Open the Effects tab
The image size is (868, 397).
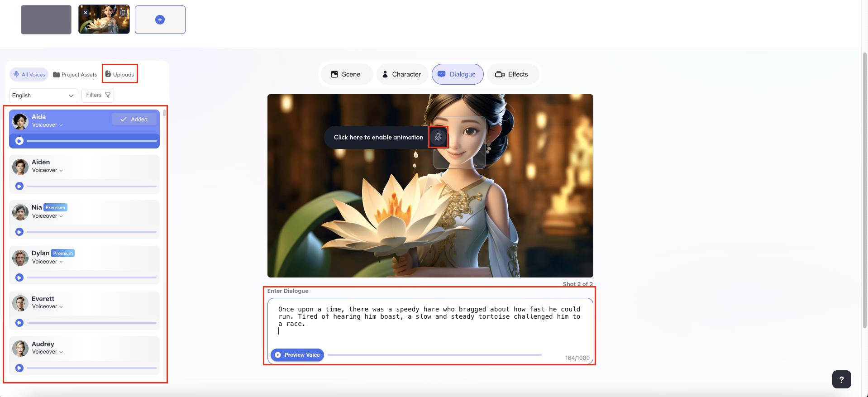coord(513,74)
